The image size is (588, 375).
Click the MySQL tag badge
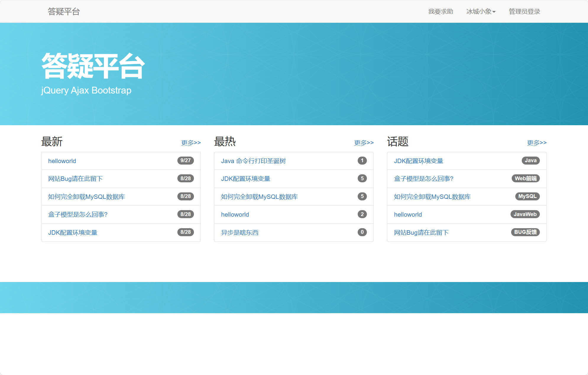[x=527, y=196]
